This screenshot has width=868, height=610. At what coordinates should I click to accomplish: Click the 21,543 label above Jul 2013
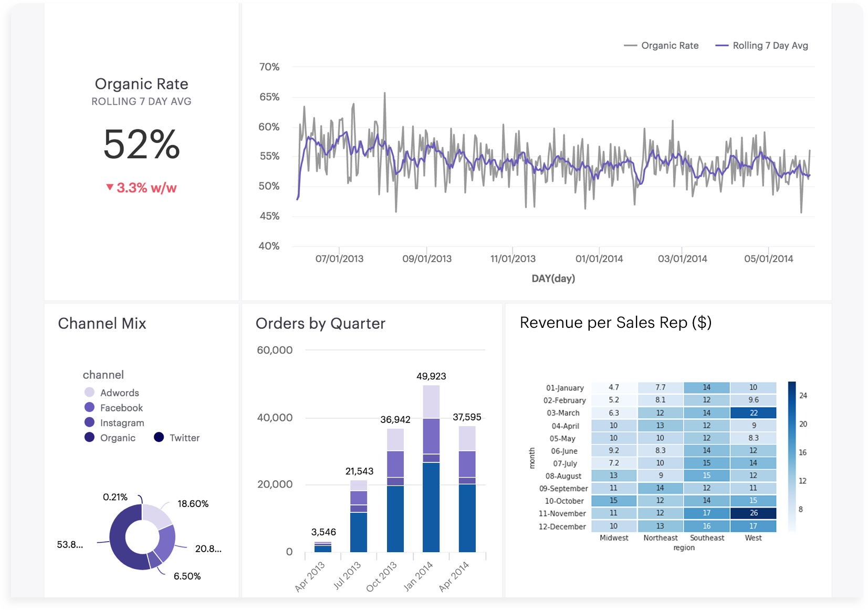(359, 471)
